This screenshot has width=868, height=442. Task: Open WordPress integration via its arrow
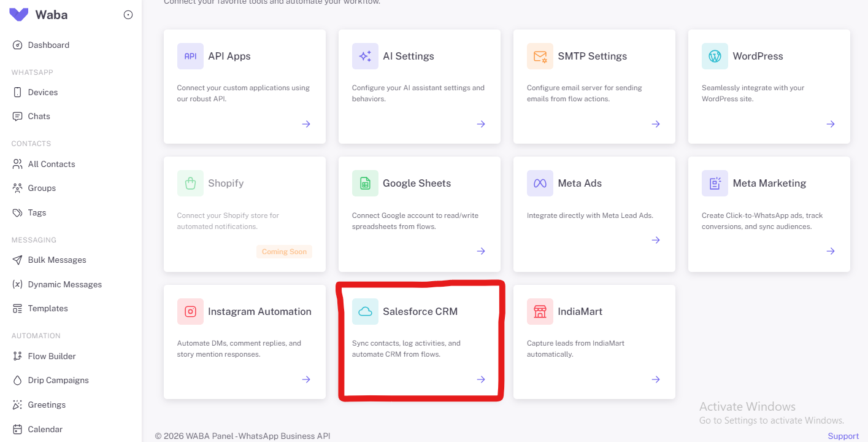(x=831, y=124)
